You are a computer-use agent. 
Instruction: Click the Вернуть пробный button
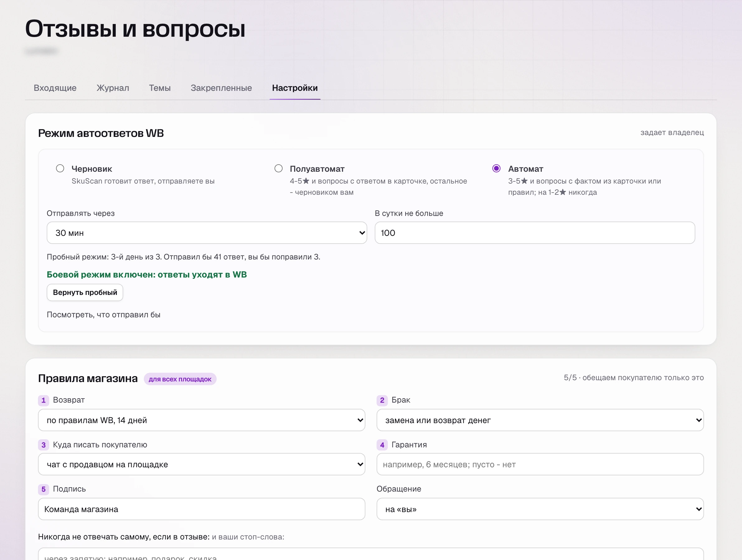point(85,292)
